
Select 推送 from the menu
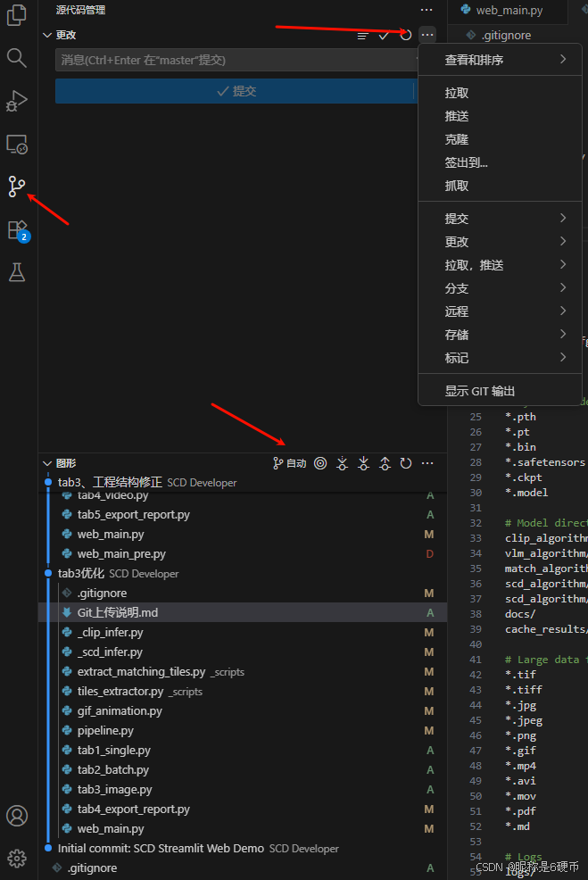500,116
